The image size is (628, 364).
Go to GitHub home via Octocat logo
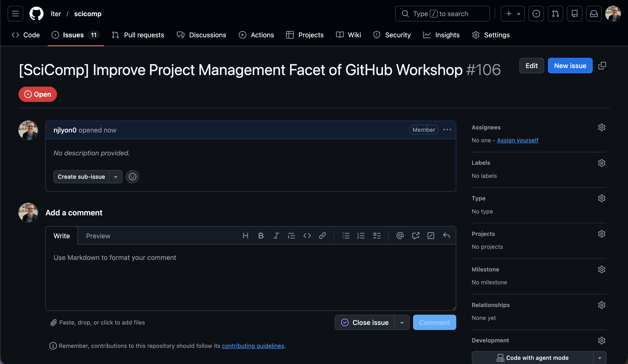36,14
